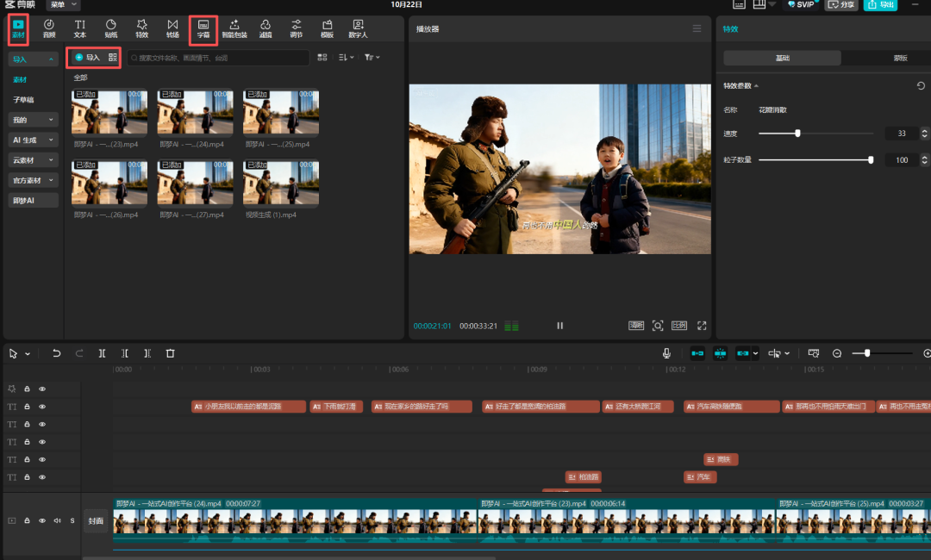This screenshot has width=931, height=560.
Task: Switch to the 蒙版 tab
Action: pyautogui.click(x=900, y=58)
